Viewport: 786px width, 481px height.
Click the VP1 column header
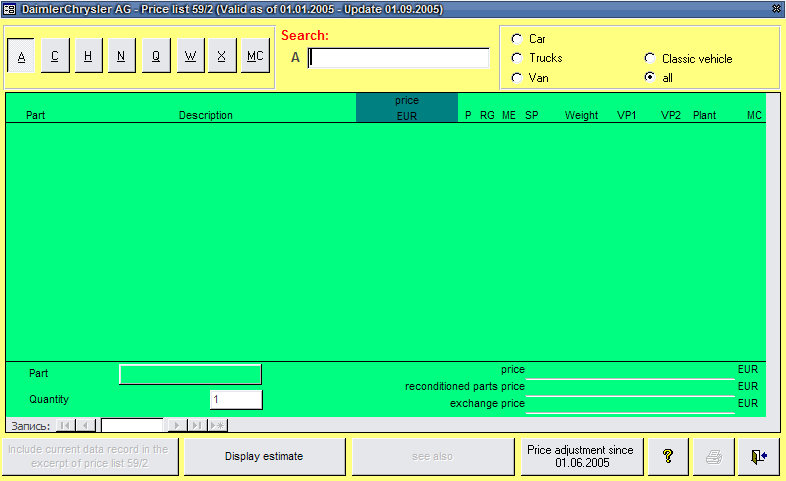(626, 115)
